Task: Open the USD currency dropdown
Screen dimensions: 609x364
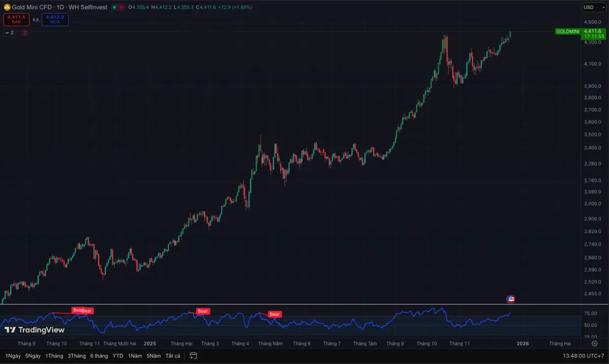Action: (x=594, y=7)
